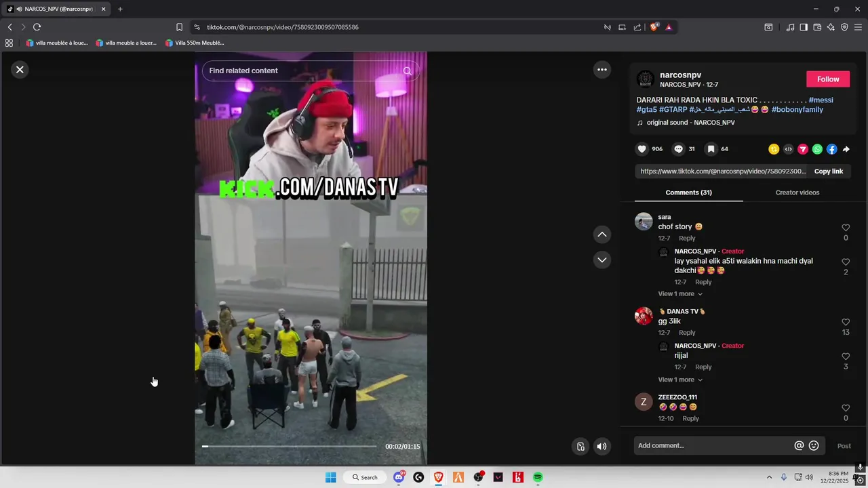Like the video with the heart icon
This screenshot has width=868, height=488.
click(642, 149)
